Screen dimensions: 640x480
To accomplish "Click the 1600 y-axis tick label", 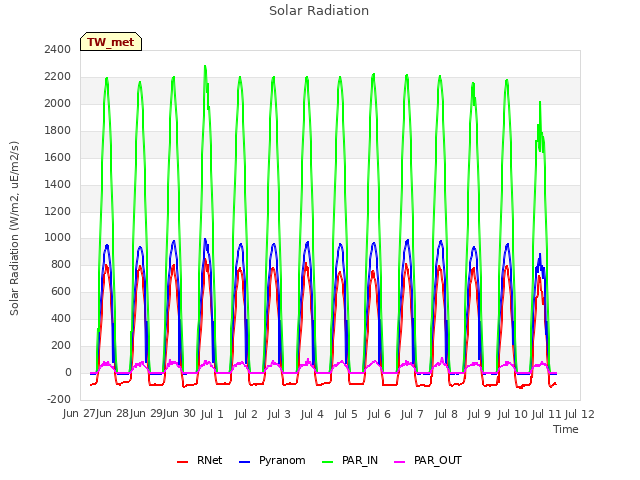I will [x=58, y=157].
